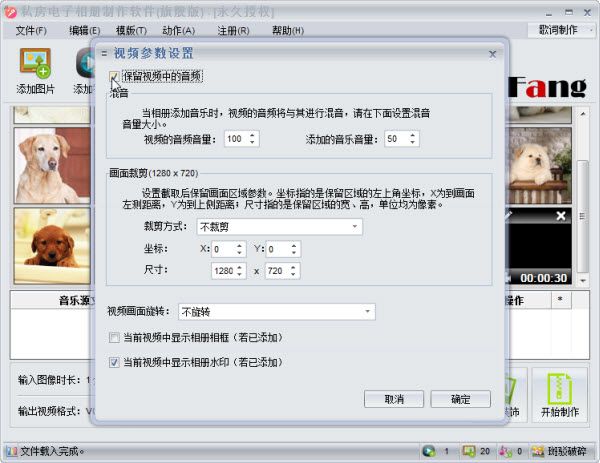Click the 文件载入完成 status text

pyautogui.click(x=52, y=452)
